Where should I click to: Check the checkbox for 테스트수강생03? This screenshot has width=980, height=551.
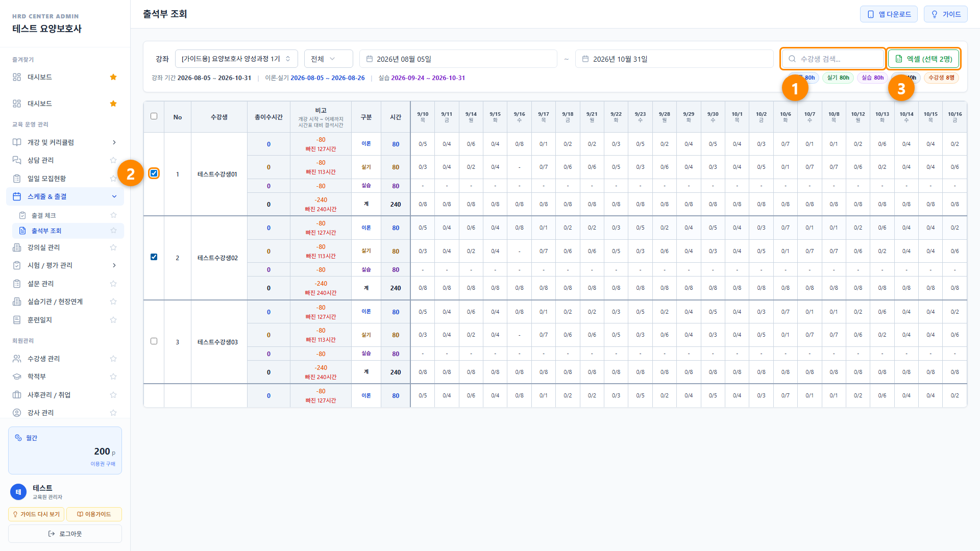click(154, 341)
